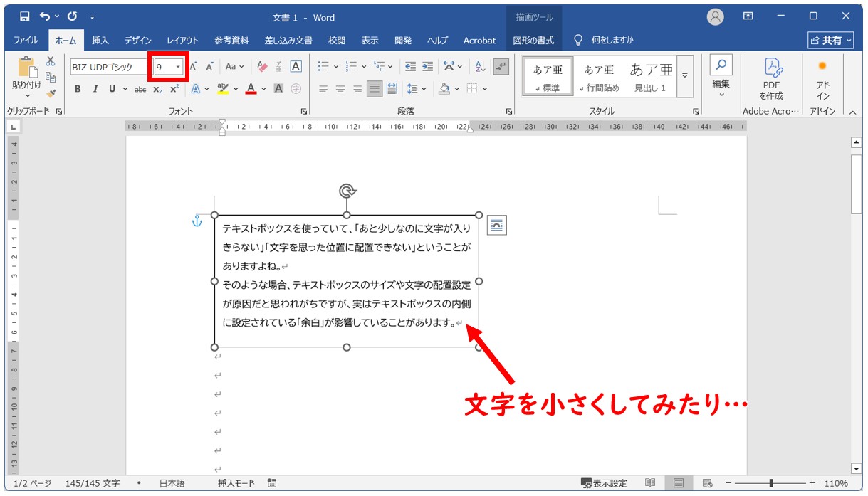Clear all formatting with the eraser icon
Viewport: 868px width, 496px height.
pos(262,67)
